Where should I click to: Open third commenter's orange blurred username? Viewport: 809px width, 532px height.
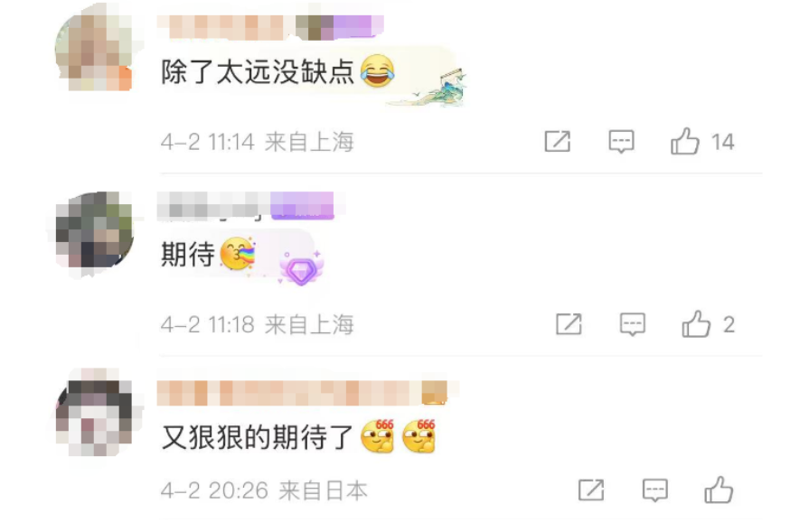[289, 393]
